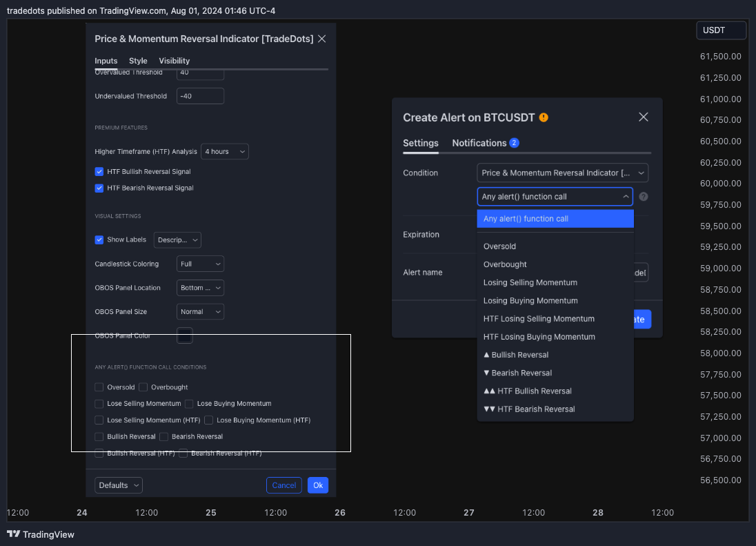Screen dimensions: 756x546
Task: Open the Condition indicator dropdown
Action: (563, 173)
